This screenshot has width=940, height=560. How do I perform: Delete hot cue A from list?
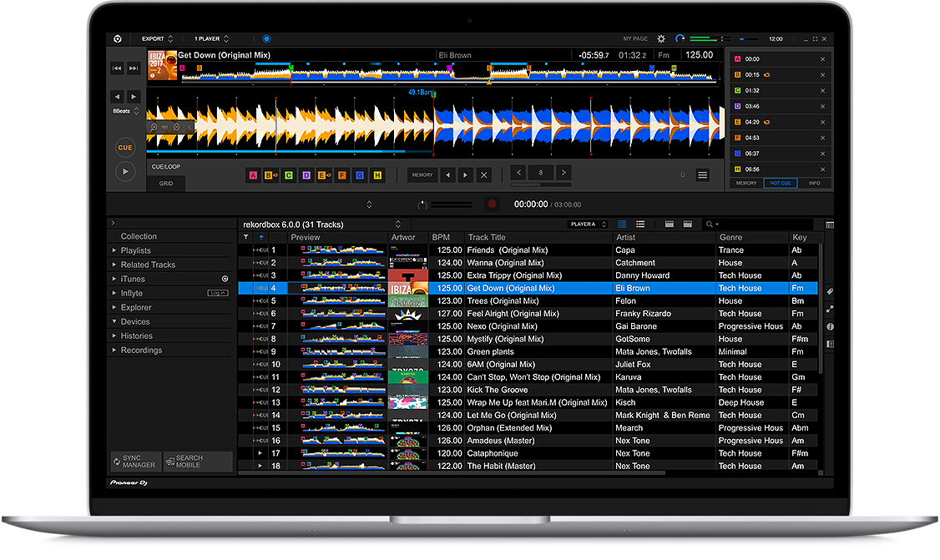pos(822,59)
